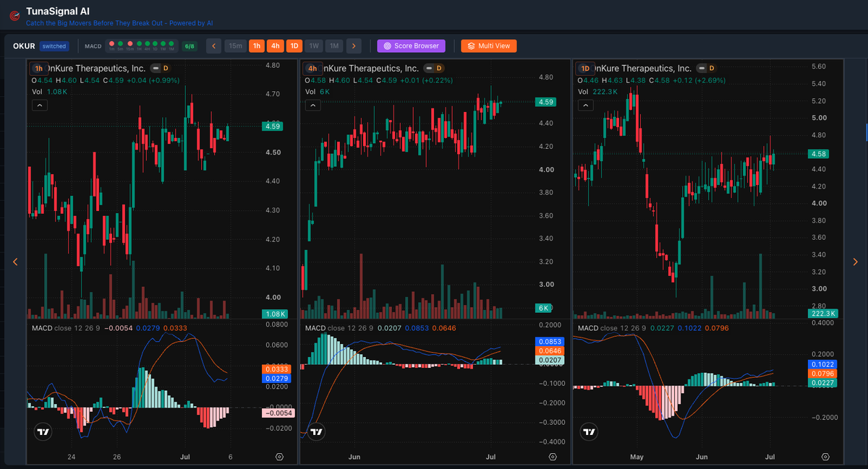Open time axis settings in 1h chart
The width and height of the screenshot is (868, 469).
[280, 457]
